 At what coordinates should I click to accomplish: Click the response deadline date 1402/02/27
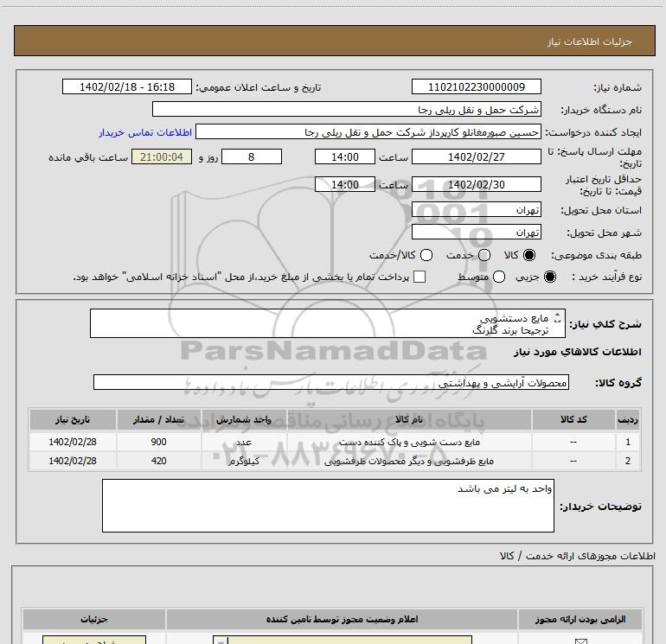click(476, 157)
